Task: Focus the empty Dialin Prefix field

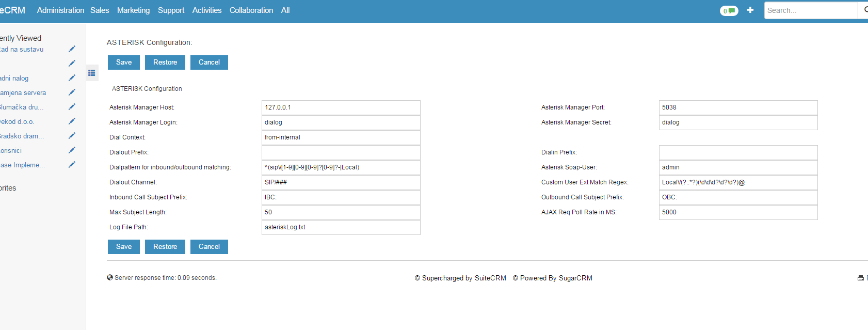Action: pyautogui.click(x=738, y=152)
